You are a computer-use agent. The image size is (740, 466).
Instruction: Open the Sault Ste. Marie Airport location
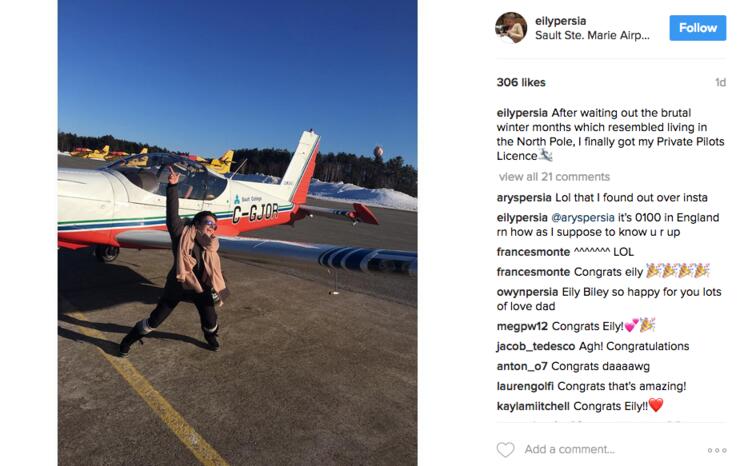click(x=592, y=35)
